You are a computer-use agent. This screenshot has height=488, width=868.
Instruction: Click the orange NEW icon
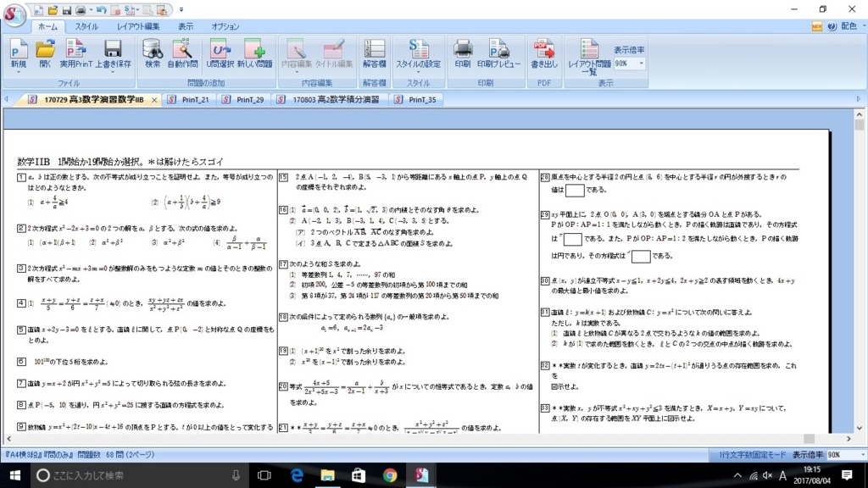pyautogui.click(x=816, y=26)
